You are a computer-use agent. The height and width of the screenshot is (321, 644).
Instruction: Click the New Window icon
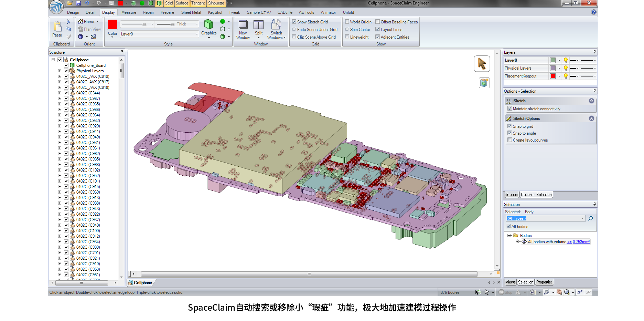point(243,25)
